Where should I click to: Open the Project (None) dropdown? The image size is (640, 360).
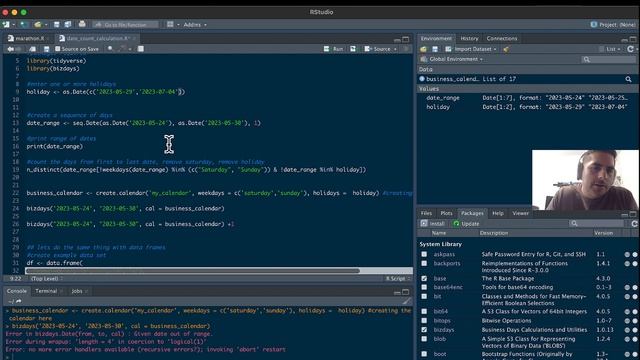point(613,24)
